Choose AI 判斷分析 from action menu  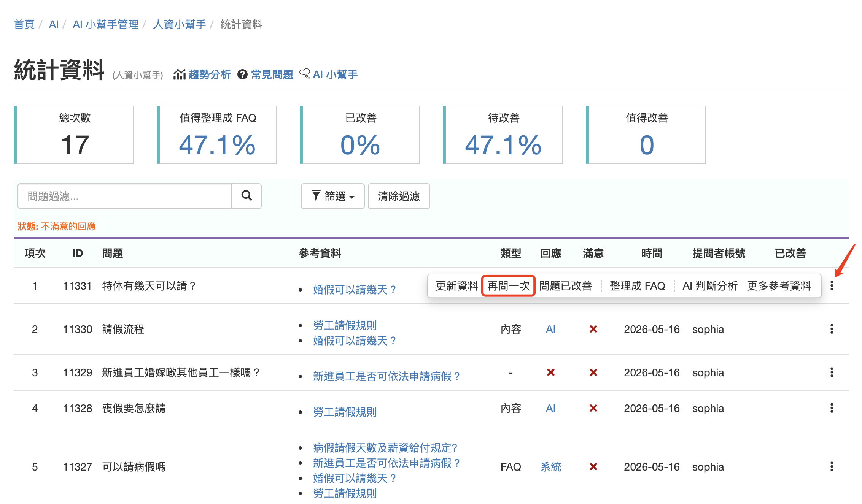coord(710,286)
